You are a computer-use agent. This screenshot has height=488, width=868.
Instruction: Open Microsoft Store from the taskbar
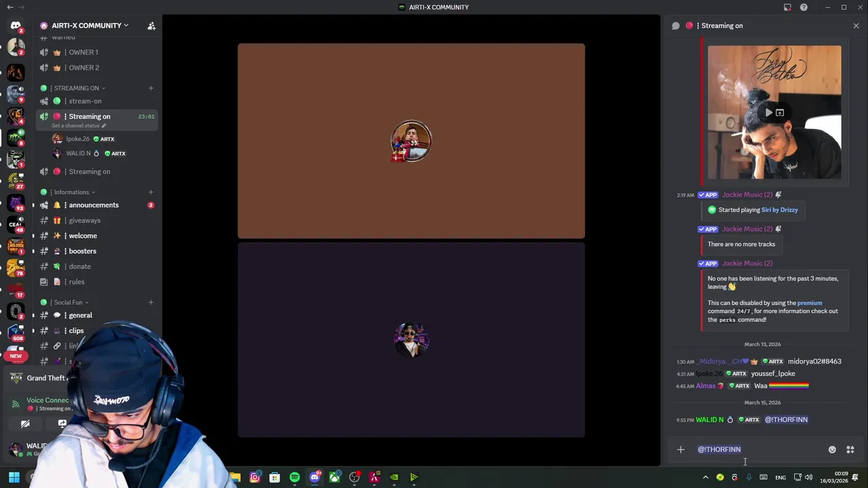click(x=275, y=477)
